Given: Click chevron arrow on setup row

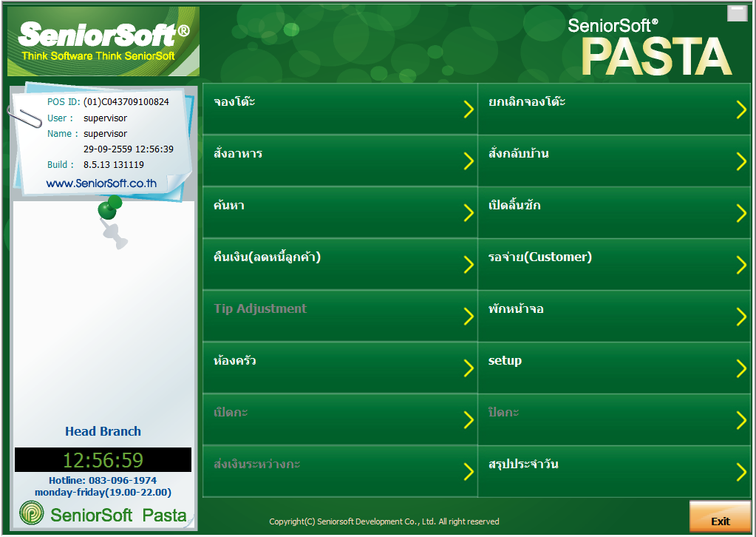Looking at the screenshot, I should 741,368.
